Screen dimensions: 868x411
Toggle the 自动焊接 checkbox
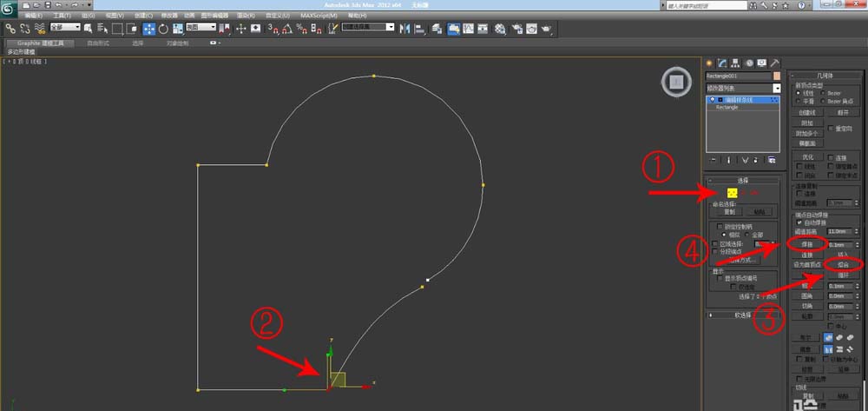coord(800,222)
